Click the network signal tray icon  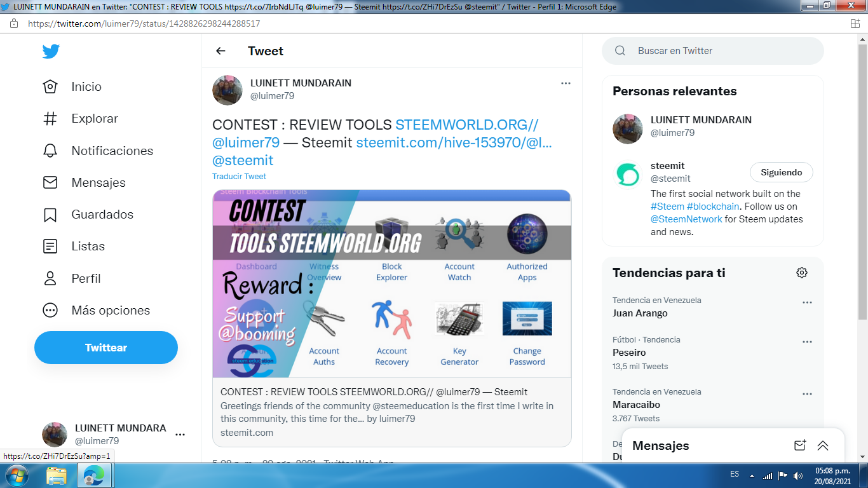coord(768,475)
